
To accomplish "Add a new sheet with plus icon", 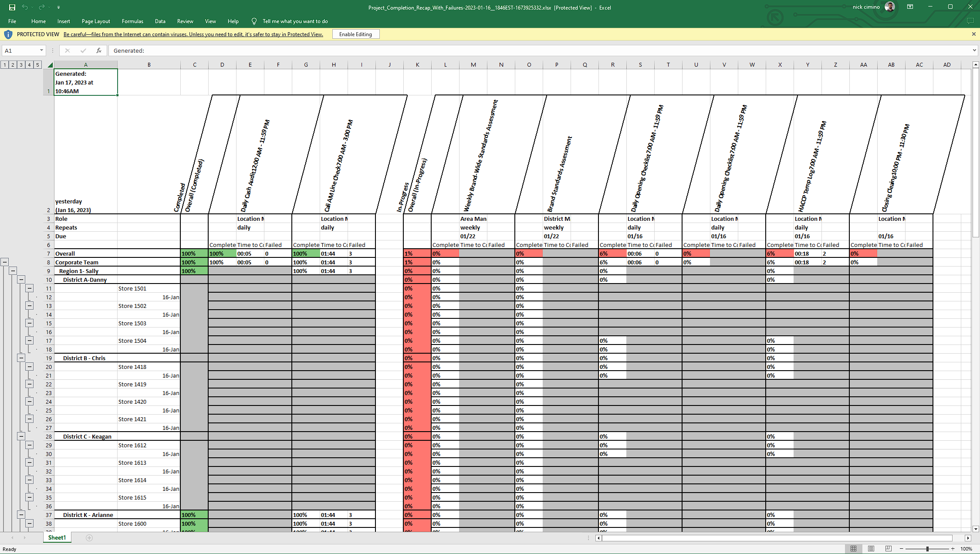I will pos(89,538).
